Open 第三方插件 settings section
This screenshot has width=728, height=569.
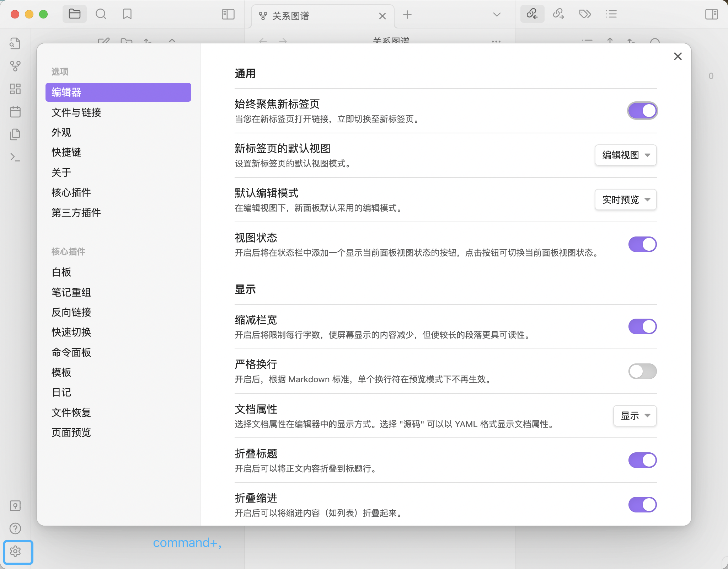click(x=118, y=213)
